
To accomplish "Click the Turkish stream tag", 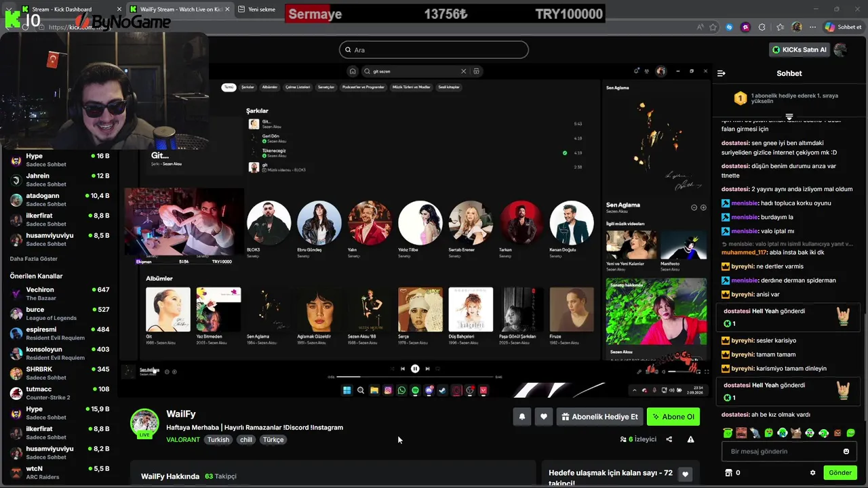I will pos(218,440).
